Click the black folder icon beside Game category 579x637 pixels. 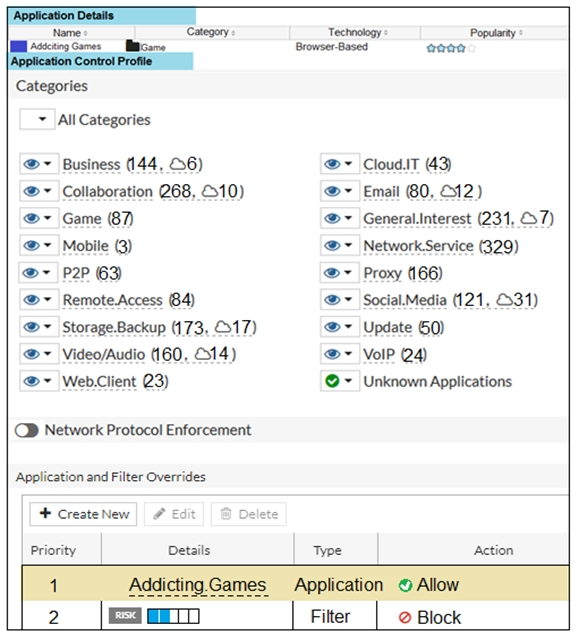[132, 46]
